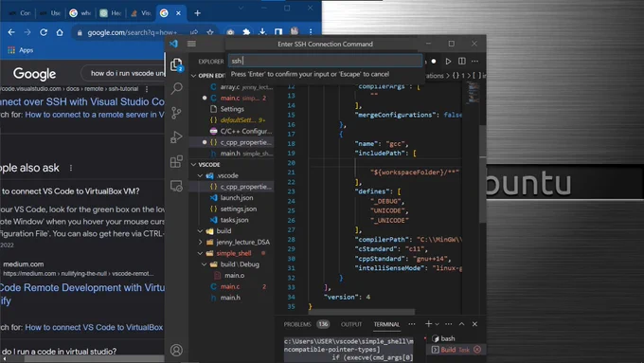Bookmark this page with the star icon
Viewport: 644px width, 363px height.
click(210, 32)
